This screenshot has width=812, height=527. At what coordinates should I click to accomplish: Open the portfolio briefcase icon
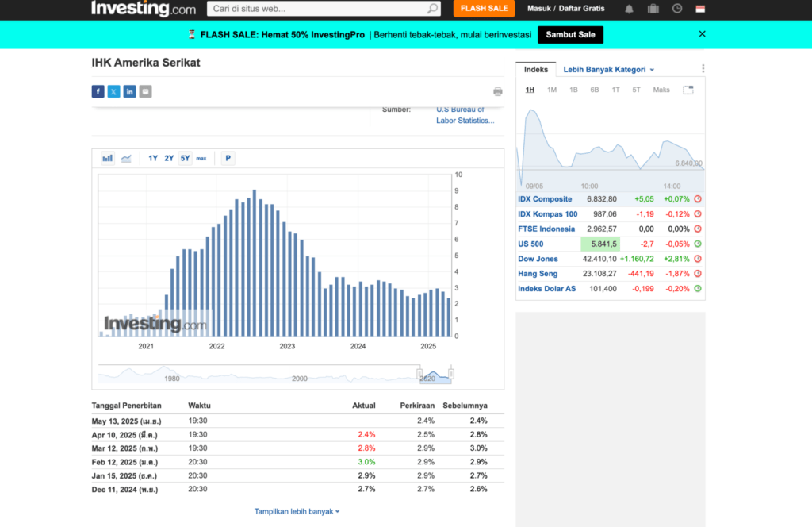coord(653,9)
